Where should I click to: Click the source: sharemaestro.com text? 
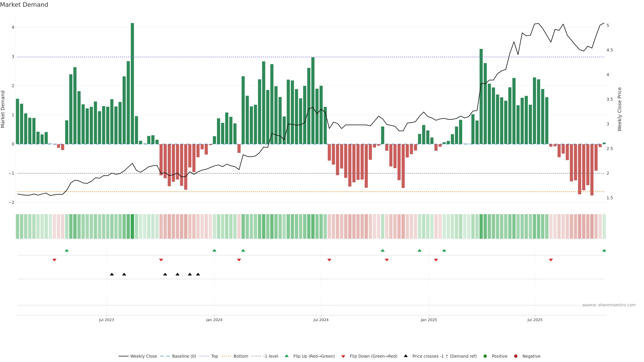[x=609, y=305]
